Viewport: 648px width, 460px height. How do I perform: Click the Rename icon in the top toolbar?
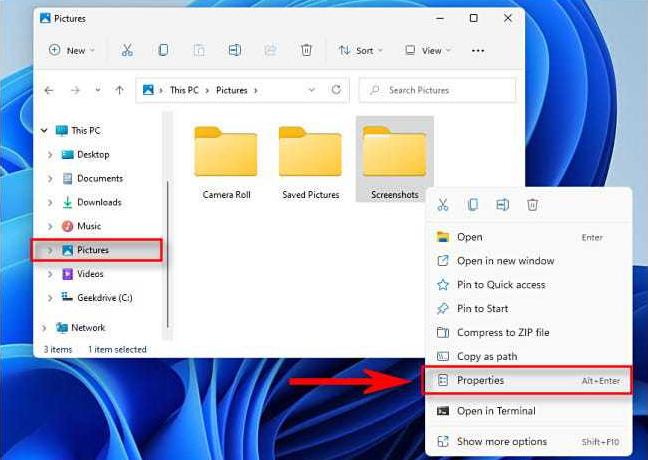(235, 50)
